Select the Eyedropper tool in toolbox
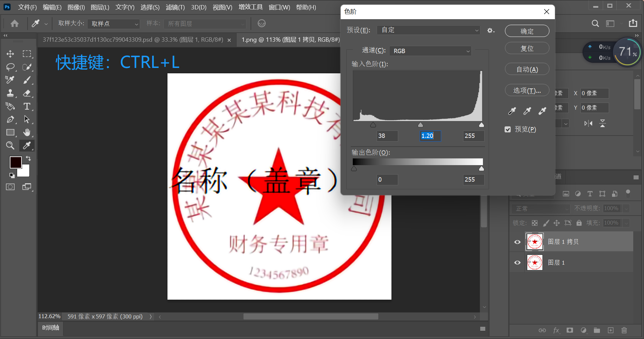Viewport: 644px width, 339px height. click(x=27, y=145)
